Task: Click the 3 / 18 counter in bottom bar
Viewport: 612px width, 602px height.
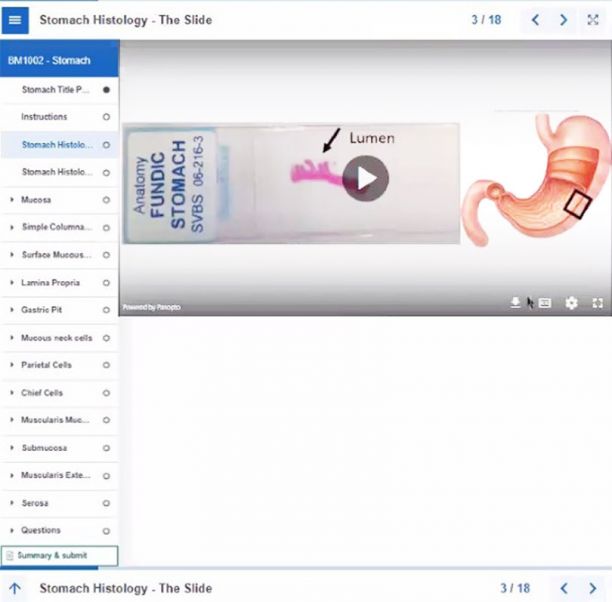Action: [515, 588]
